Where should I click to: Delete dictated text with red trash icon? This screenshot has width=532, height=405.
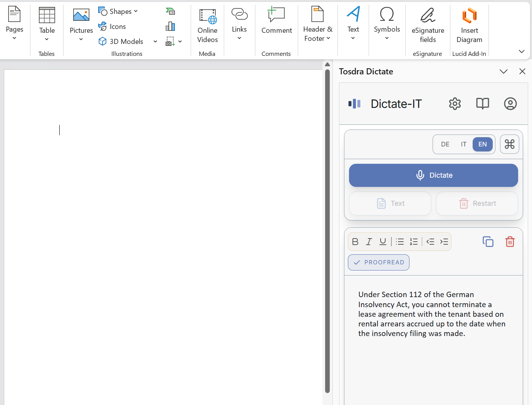point(510,242)
